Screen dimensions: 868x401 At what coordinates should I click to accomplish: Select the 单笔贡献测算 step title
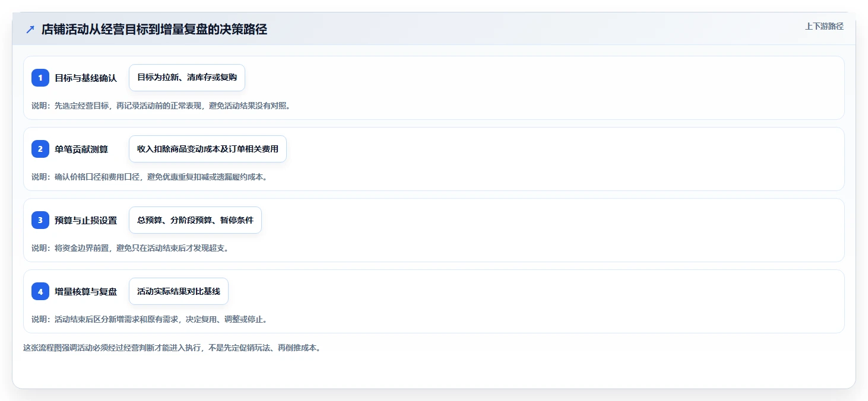pos(81,149)
